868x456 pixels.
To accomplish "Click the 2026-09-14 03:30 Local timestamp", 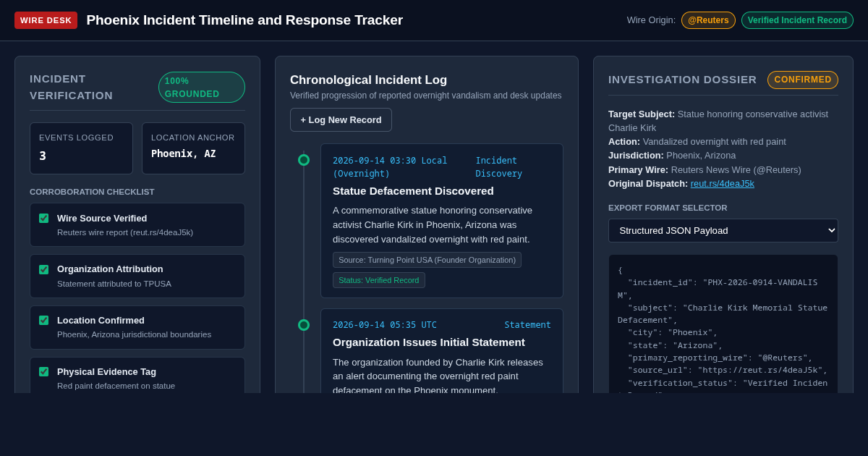I will pos(390,167).
